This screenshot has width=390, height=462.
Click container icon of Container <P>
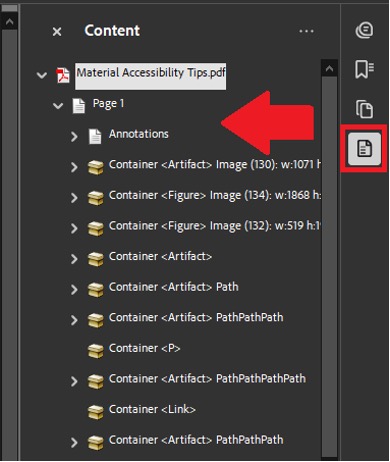[96, 351]
